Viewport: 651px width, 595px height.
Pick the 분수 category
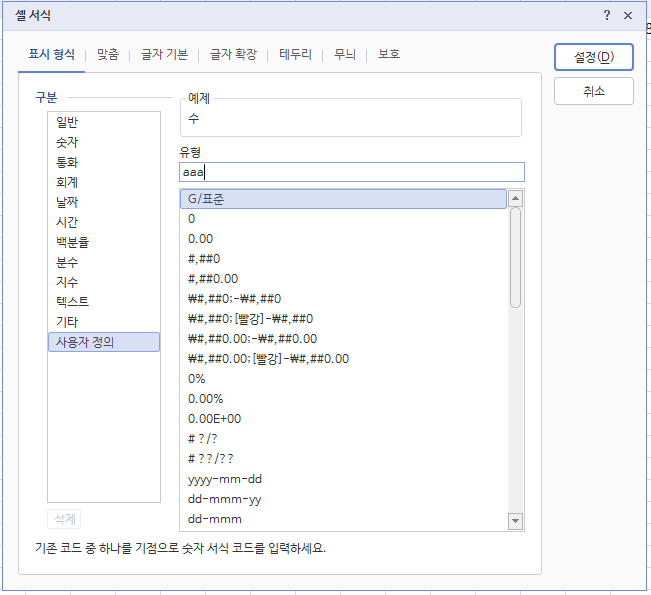pyautogui.click(x=104, y=262)
